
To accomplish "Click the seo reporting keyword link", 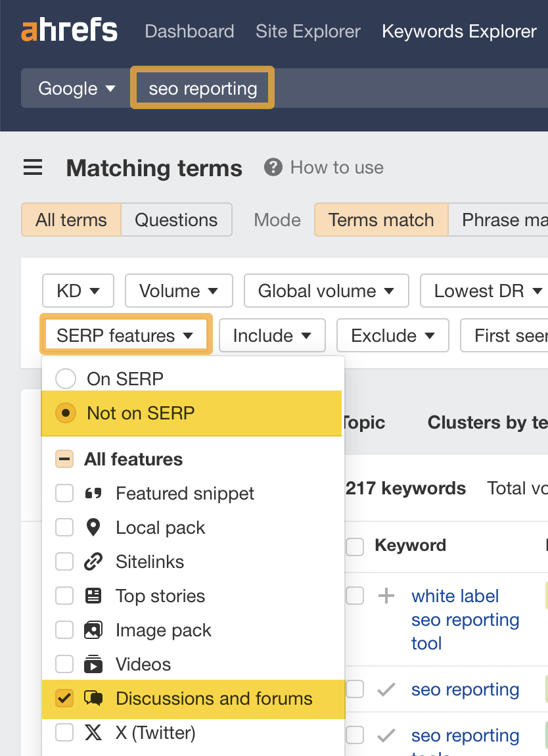I will coord(465,689).
